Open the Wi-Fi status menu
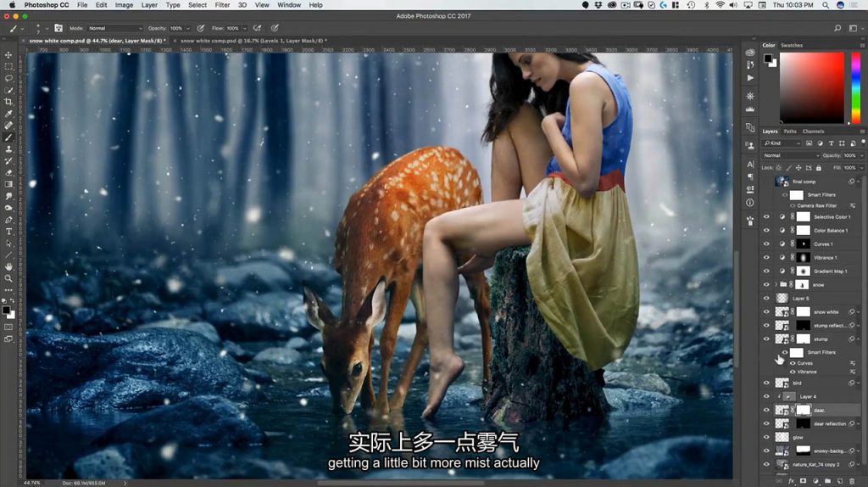 click(x=720, y=5)
